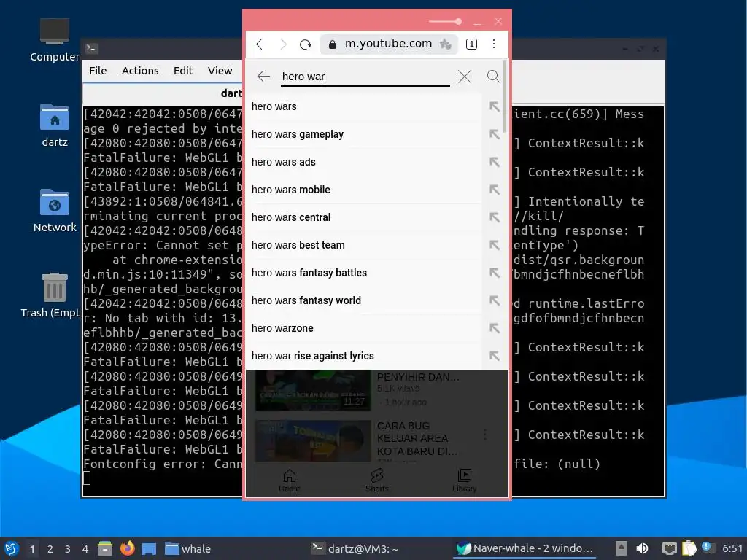Click the clipboard tray icon
Screen dimensions: 747x560
tap(689, 548)
